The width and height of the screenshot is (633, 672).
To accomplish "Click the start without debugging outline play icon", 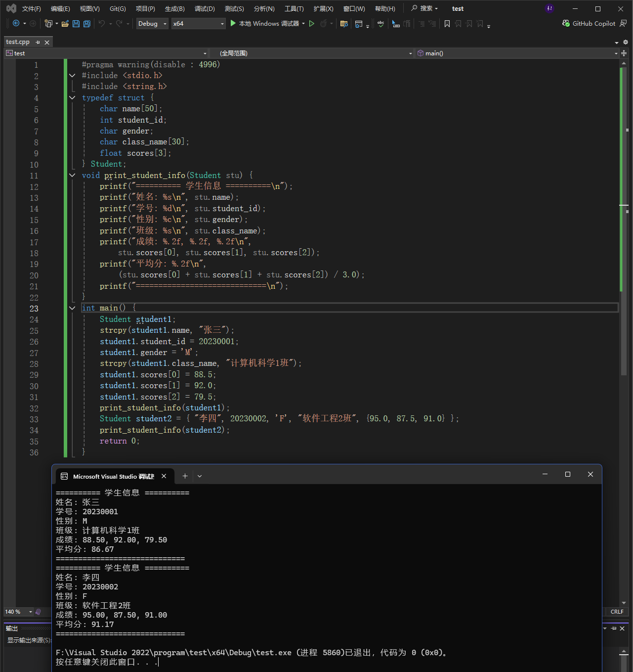I will tap(312, 23).
